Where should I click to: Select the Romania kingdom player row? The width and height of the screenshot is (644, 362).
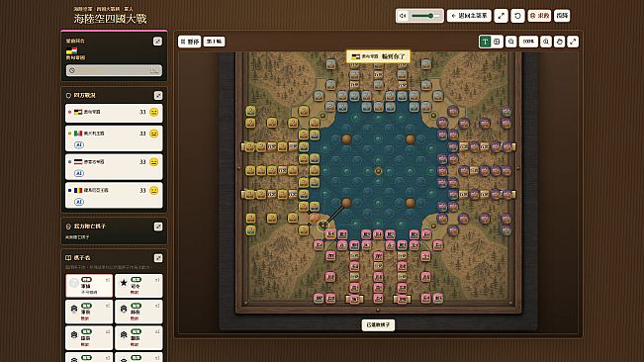[x=114, y=196]
